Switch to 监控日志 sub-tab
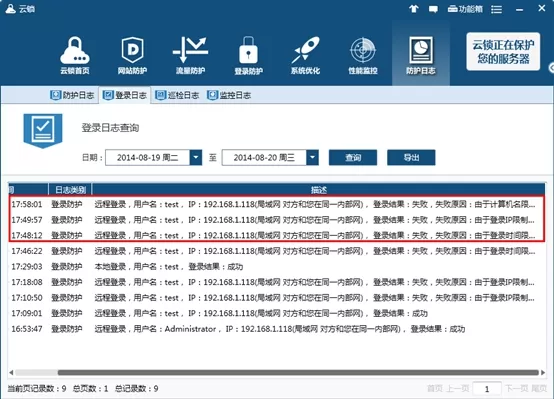554x399 pixels. [x=229, y=95]
